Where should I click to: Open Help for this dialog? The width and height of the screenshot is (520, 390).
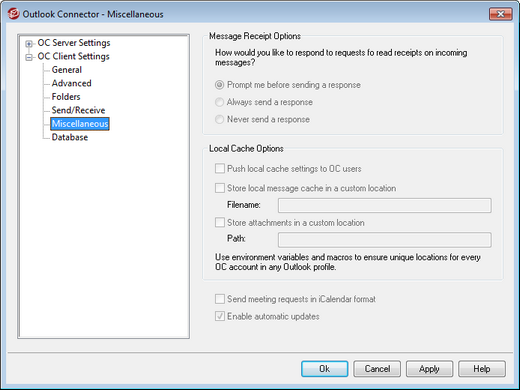coord(482,369)
